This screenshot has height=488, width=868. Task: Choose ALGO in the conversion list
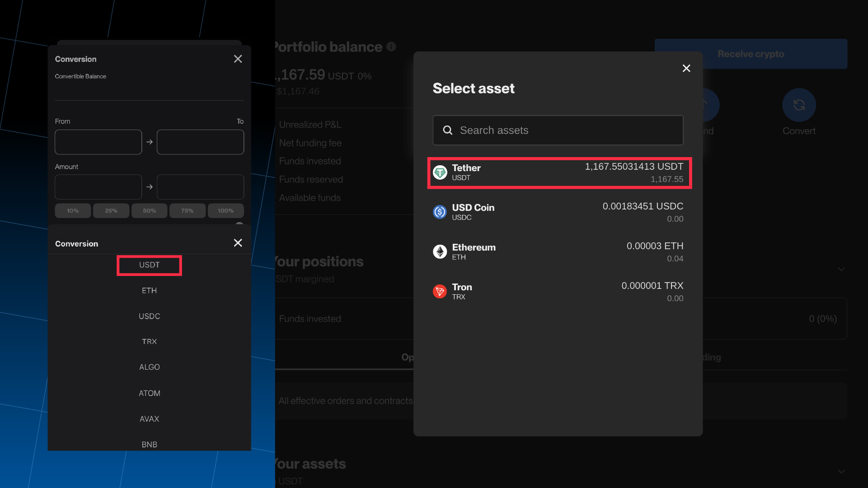[x=149, y=367]
